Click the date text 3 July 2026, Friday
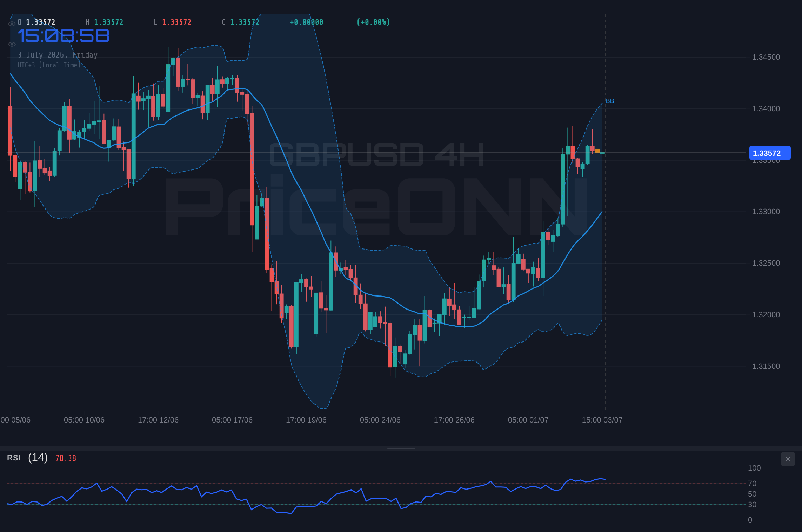The width and height of the screenshot is (802, 532). 58,55
